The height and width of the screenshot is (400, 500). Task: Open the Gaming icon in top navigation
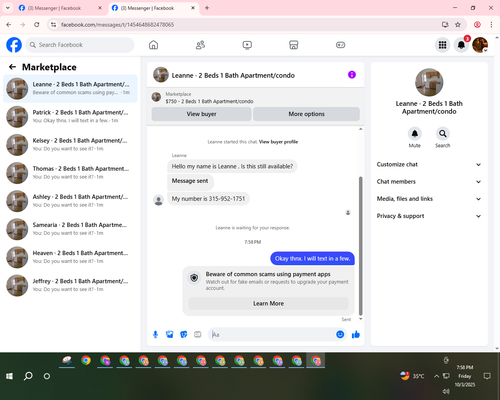[340, 45]
